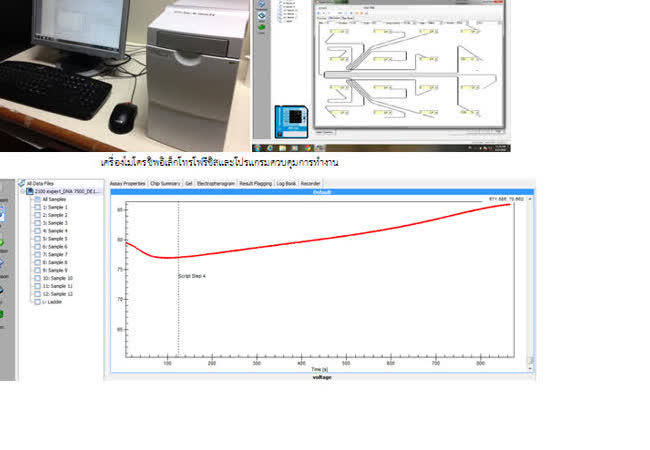Switch to the Chip Summary tab
Screen dimensions: 650x450
point(165,184)
